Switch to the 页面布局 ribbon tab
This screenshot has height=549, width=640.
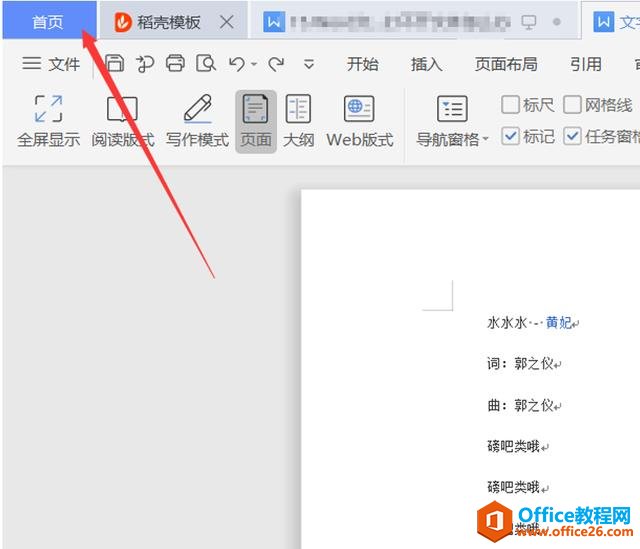pyautogui.click(x=506, y=64)
